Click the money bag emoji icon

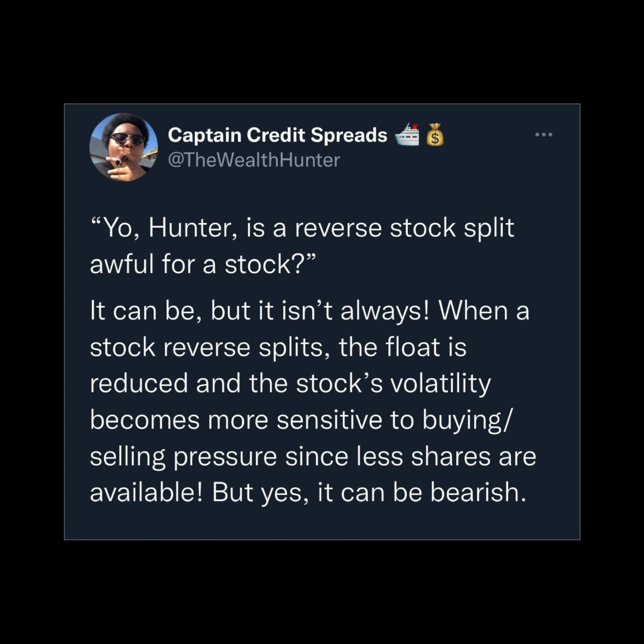point(435,134)
